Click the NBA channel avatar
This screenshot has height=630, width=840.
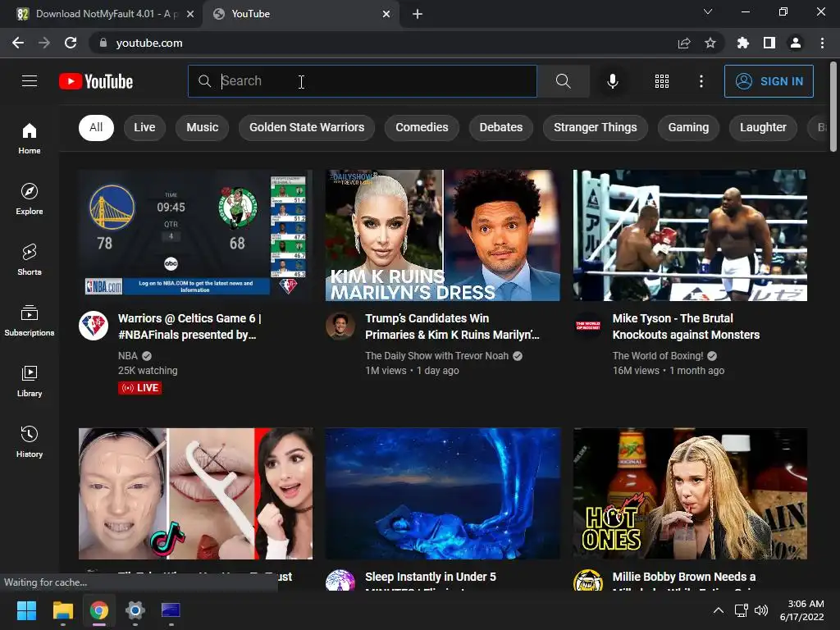94,325
